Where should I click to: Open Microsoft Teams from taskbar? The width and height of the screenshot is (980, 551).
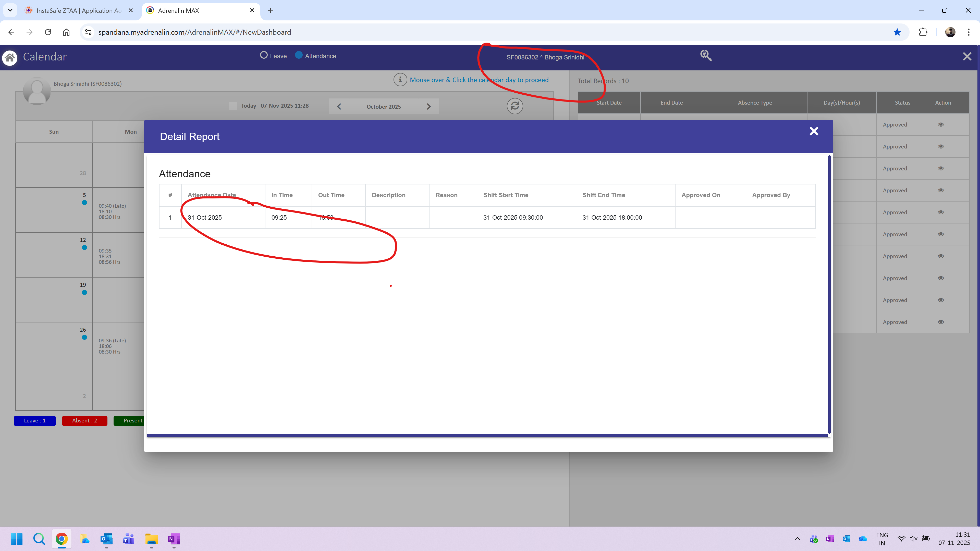coord(129,539)
